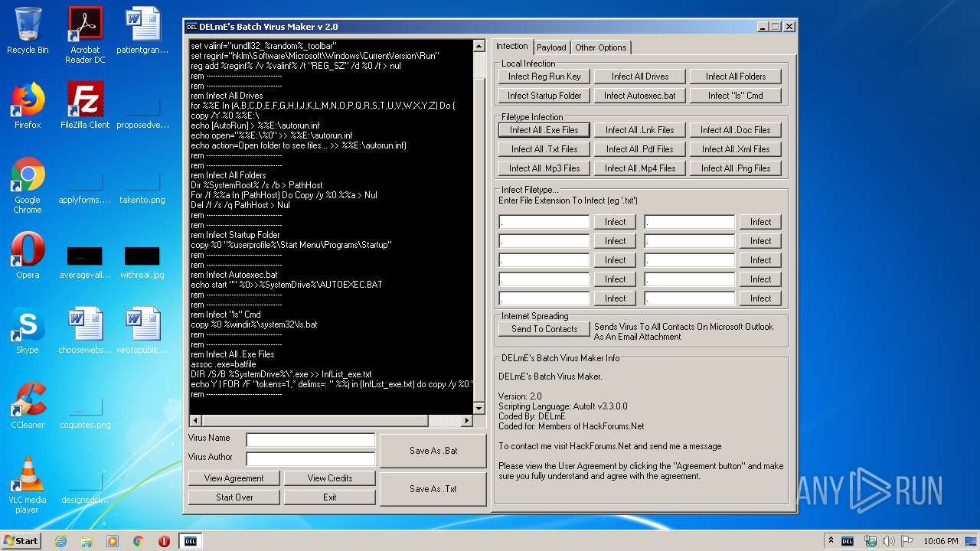Launch CCleaner desktop shortcut
This screenshot has width=980, height=551.
(x=28, y=406)
